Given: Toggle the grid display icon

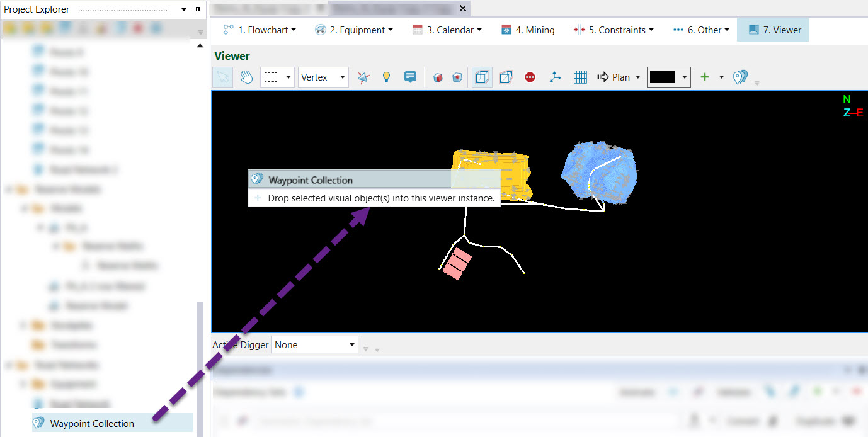Looking at the screenshot, I should pyautogui.click(x=580, y=77).
